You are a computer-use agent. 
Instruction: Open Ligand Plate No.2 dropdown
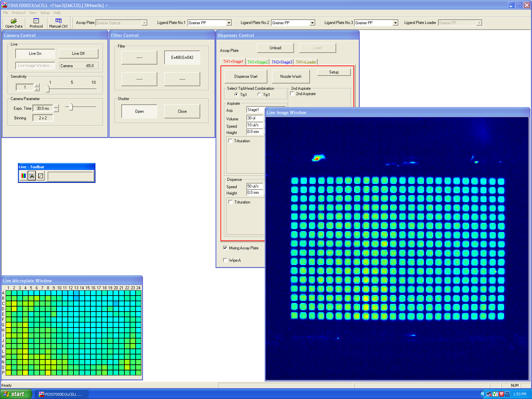click(312, 23)
